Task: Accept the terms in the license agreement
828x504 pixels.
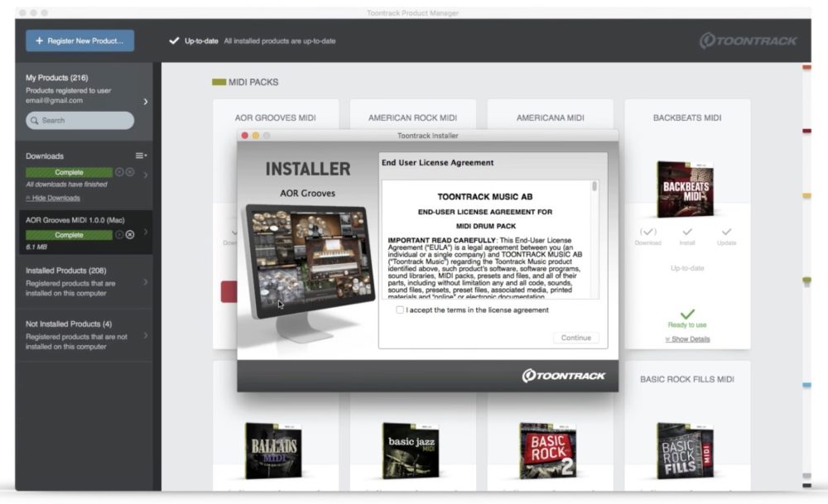Action: pyautogui.click(x=401, y=310)
